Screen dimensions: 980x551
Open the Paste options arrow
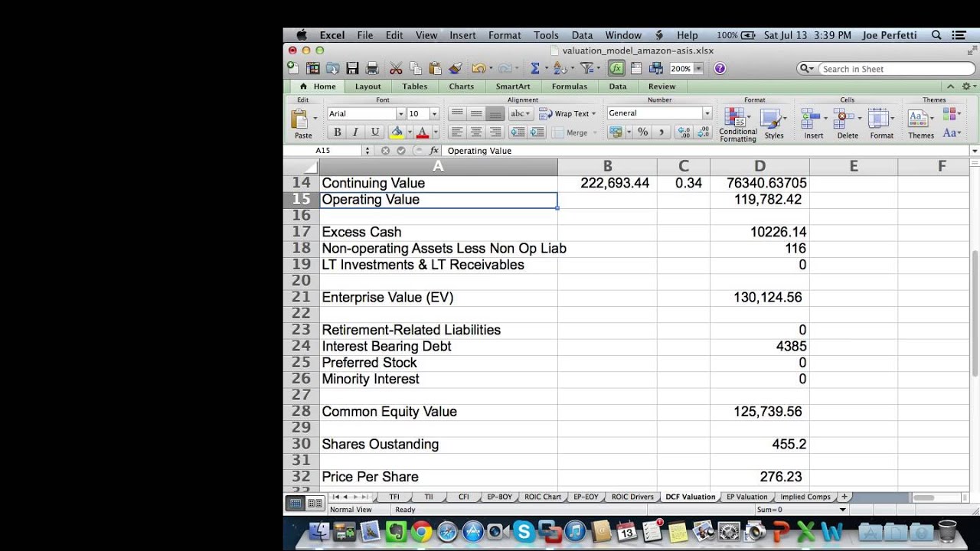315,118
